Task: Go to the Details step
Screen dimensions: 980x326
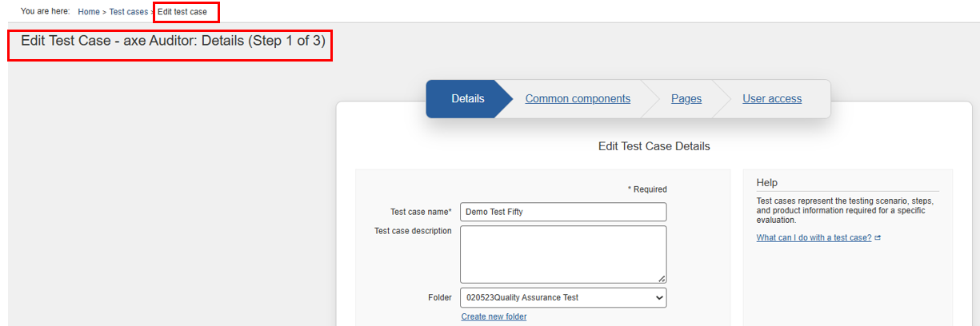Action: tap(467, 99)
